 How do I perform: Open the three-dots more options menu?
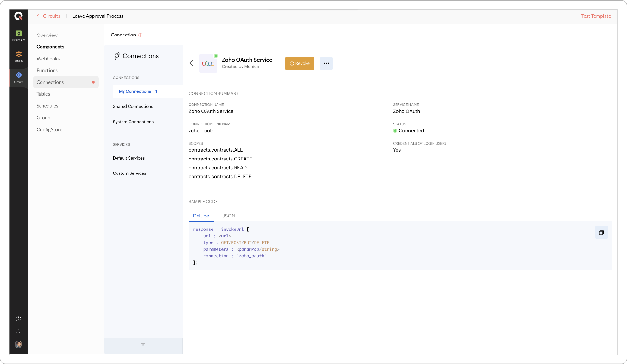[x=326, y=63]
